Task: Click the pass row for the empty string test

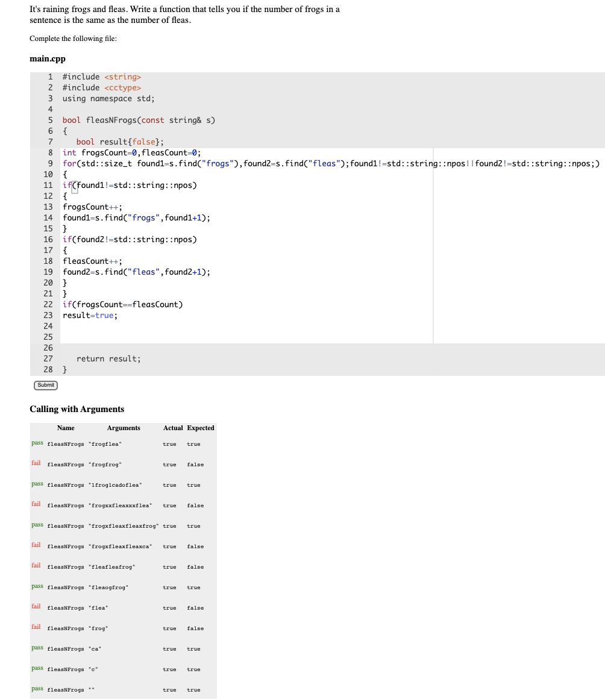Action: [x=37, y=688]
